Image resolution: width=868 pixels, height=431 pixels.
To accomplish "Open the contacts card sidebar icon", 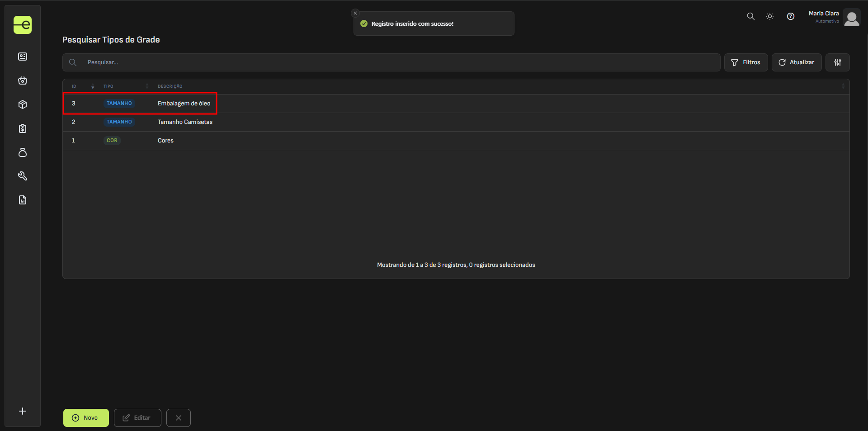I will tap(23, 57).
